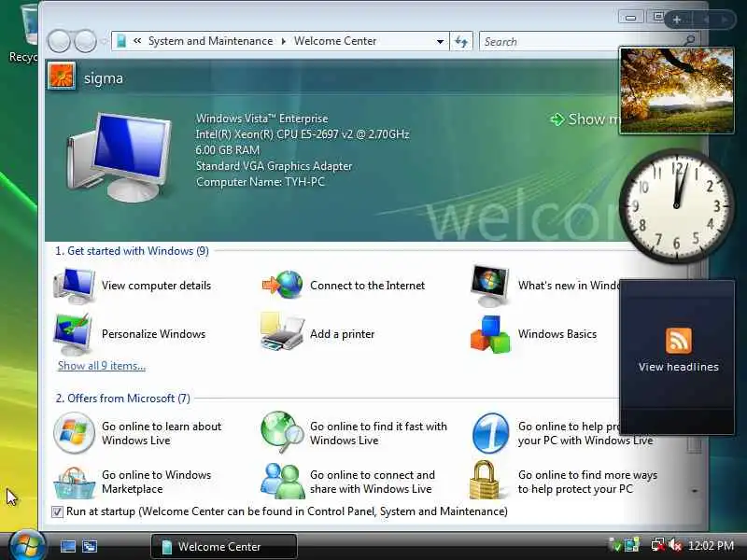Screen dimensions: 747x560
Task: Click the Personalize Windows label
Action: [153, 334]
